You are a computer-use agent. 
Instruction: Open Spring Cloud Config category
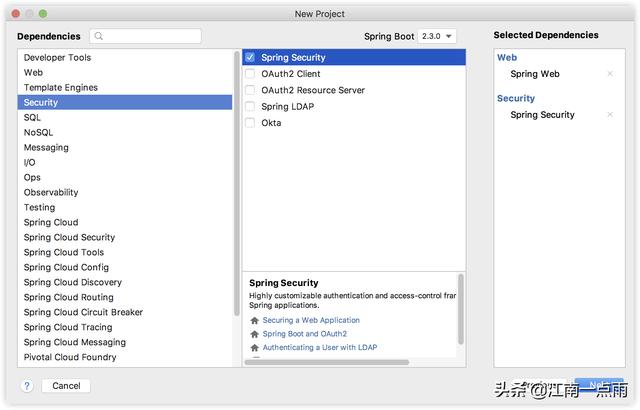[125, 267]
